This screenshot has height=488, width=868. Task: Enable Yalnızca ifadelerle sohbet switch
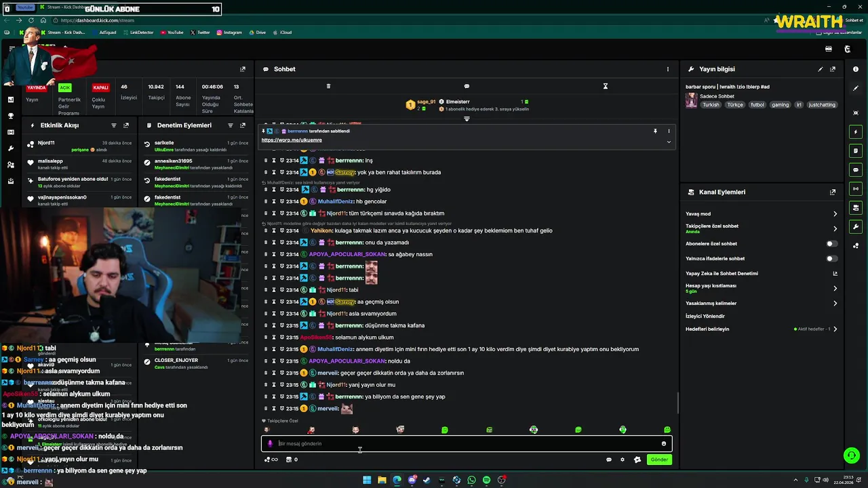tap(831, 258)
